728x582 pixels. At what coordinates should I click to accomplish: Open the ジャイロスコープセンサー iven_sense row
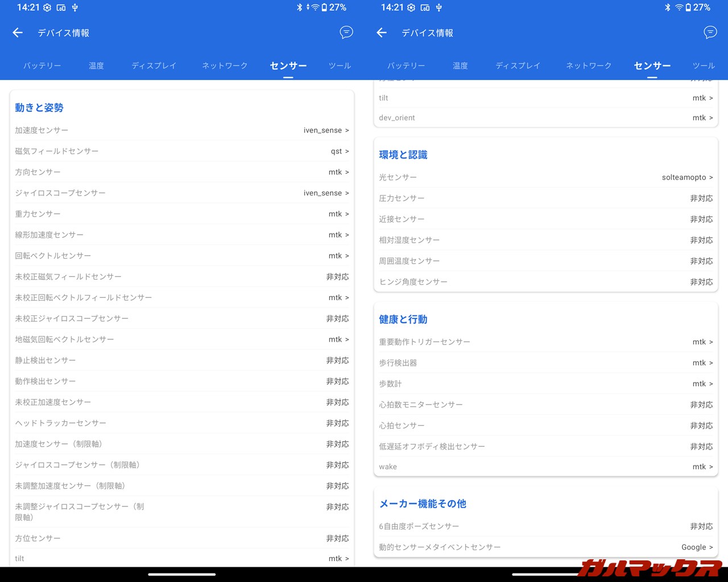pyautogui.click(x=326, y=193)
